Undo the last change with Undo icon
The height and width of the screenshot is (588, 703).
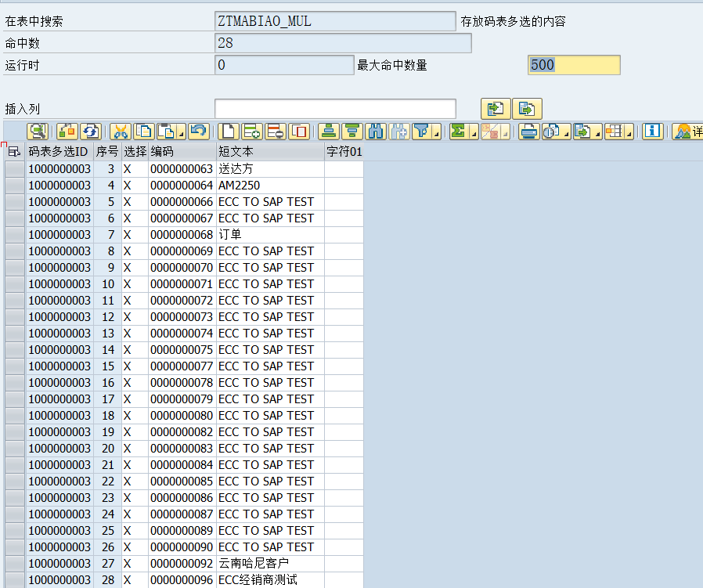[x=199, y=132]
